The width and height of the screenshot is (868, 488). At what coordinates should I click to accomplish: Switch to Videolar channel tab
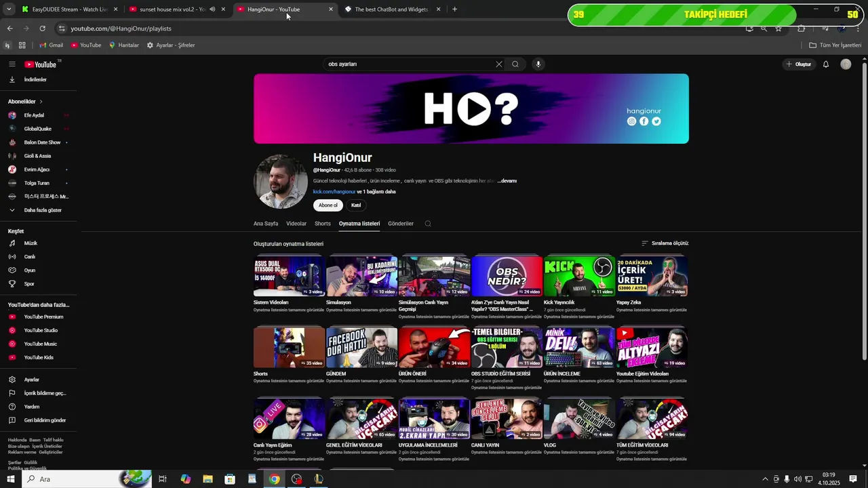[x=296, y=224]
